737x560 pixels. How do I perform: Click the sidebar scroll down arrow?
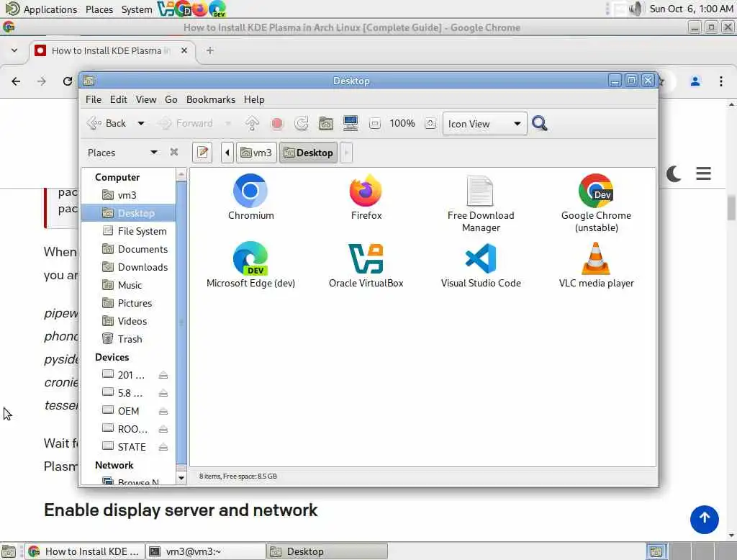(x=181, y=478)
